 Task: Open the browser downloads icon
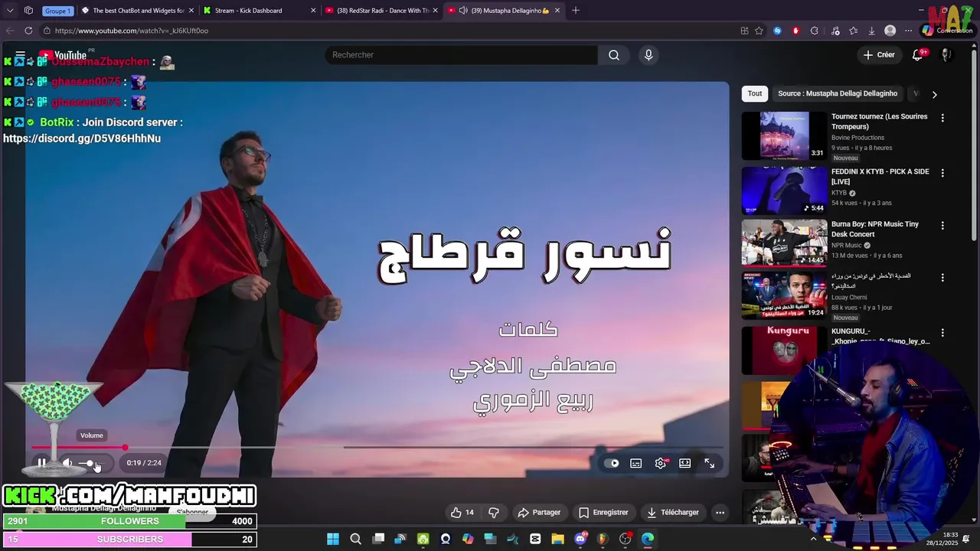pos(871,31)
